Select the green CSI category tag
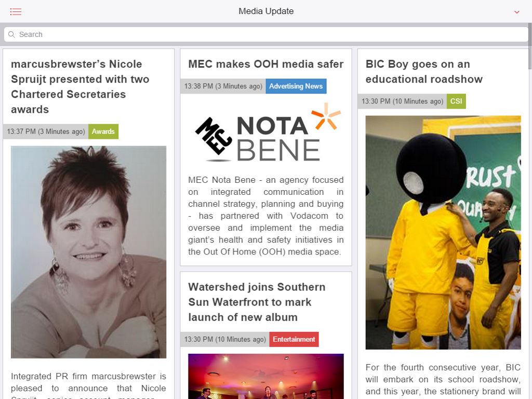 coord(456,101)
